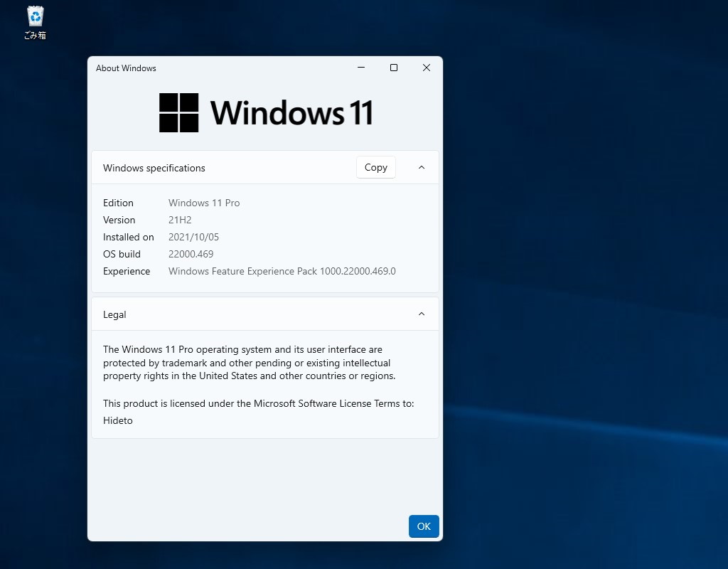Click the About Windows title text
Image resolution: width=728 pixels, height=569 pixels.
(126, 68)
